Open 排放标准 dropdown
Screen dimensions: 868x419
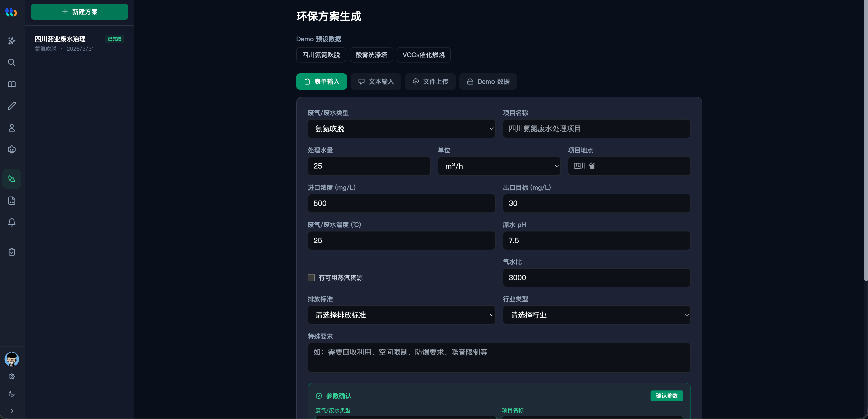coord(401,315)
